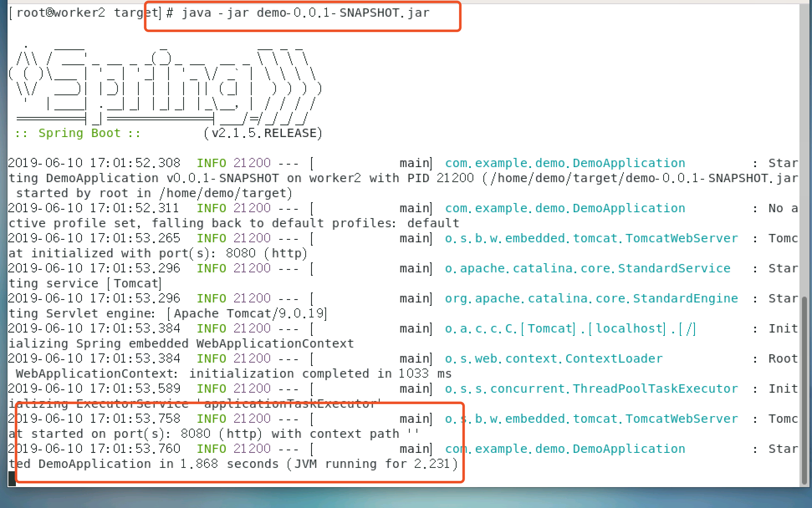The height and width of the screenshot is (508, 812).
Task: Click INFO level on the 17:01:52.308 line
Action: pos(212,163)
